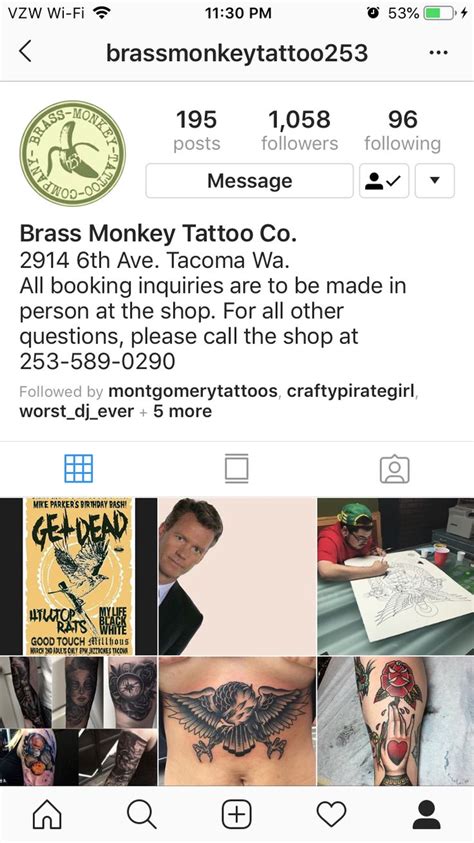Tap the new post plus icon

click(236, 814)
